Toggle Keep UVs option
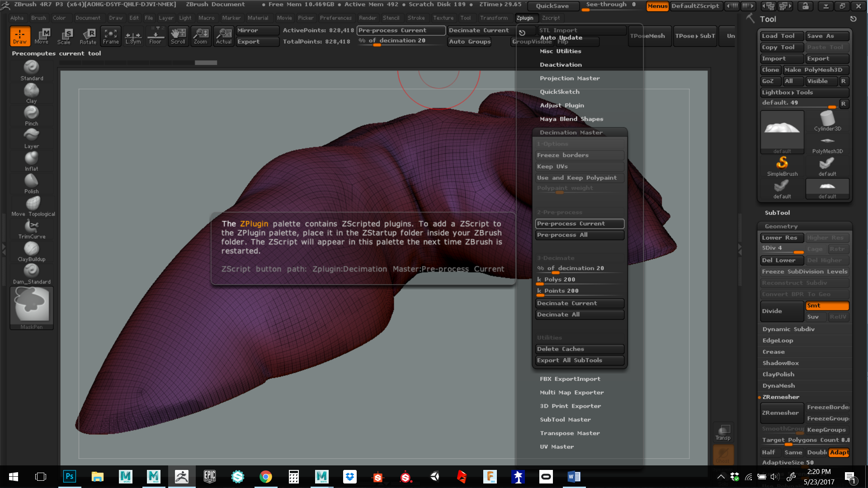This screenshot has width=868, height=488. click(x=580, y=167)
